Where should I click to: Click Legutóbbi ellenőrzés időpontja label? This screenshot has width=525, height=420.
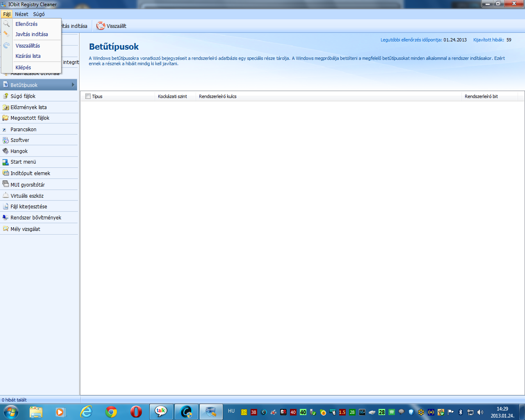411,40
